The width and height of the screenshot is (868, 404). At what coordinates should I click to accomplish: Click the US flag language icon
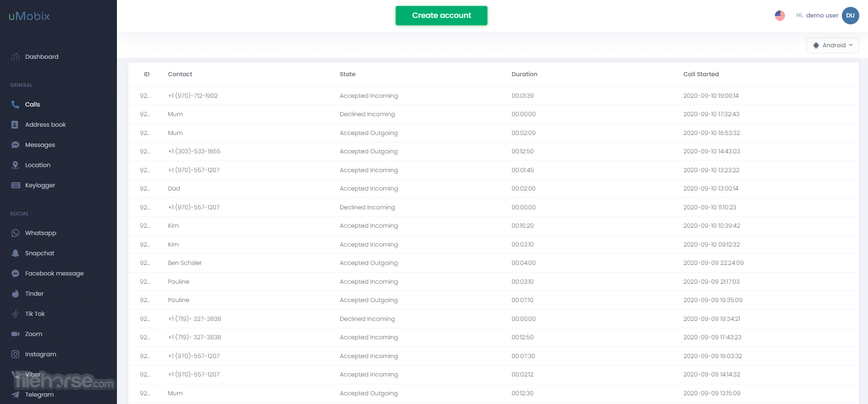[x=780, y=15]
